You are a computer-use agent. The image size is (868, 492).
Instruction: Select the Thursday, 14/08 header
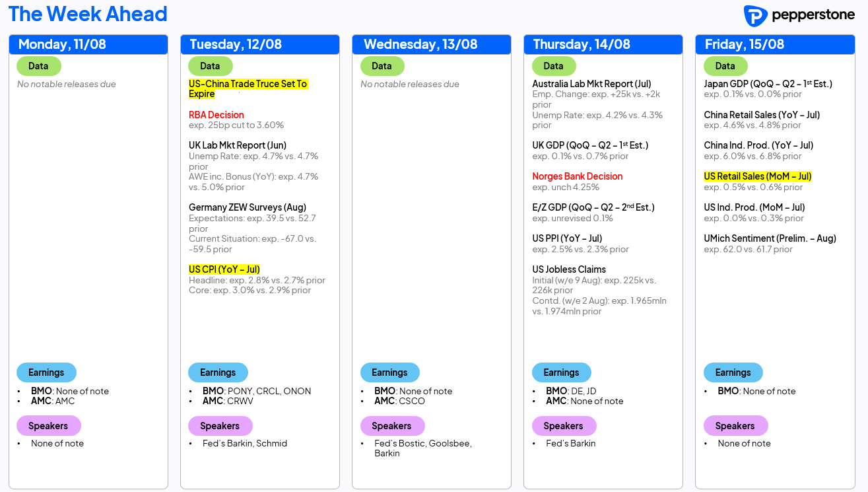[x=603, y=44]
